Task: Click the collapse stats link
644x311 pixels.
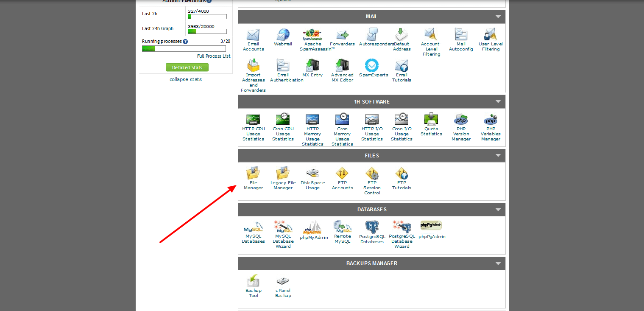Action: [x=186, y=79]
